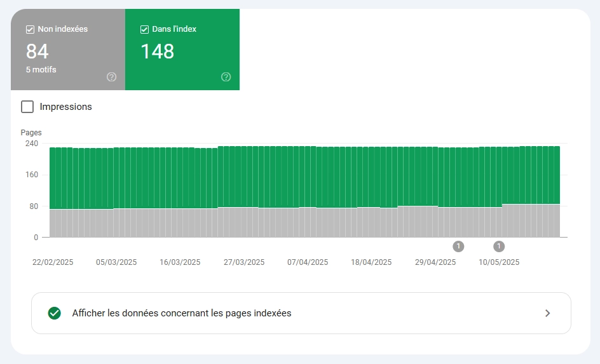Click the 84 non-indexed pages count
This screenshot has width=600, height=364.
click(x=37, y=51)
